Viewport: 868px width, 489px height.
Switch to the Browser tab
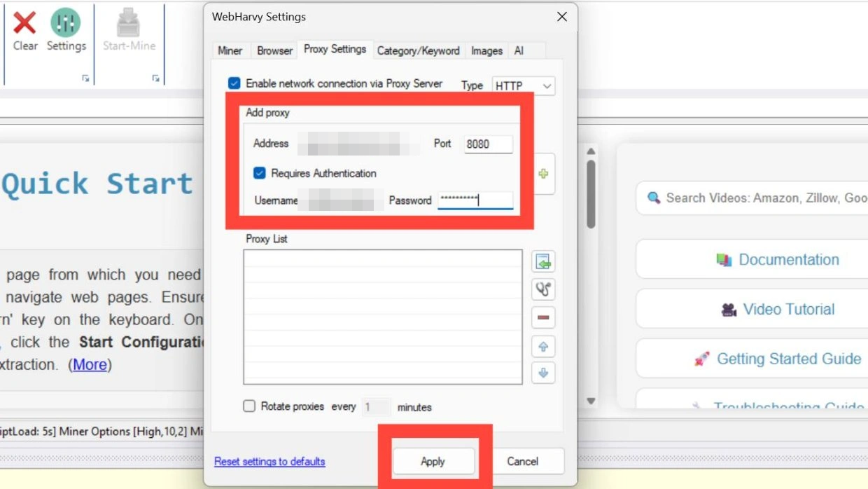pyautogui.click(x=274, y=50)
